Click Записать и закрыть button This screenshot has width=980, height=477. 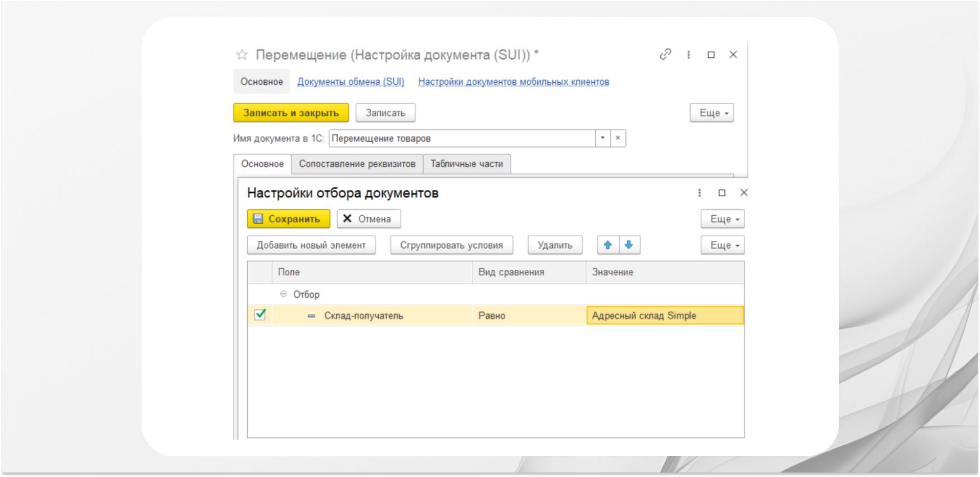pos(291,113)
